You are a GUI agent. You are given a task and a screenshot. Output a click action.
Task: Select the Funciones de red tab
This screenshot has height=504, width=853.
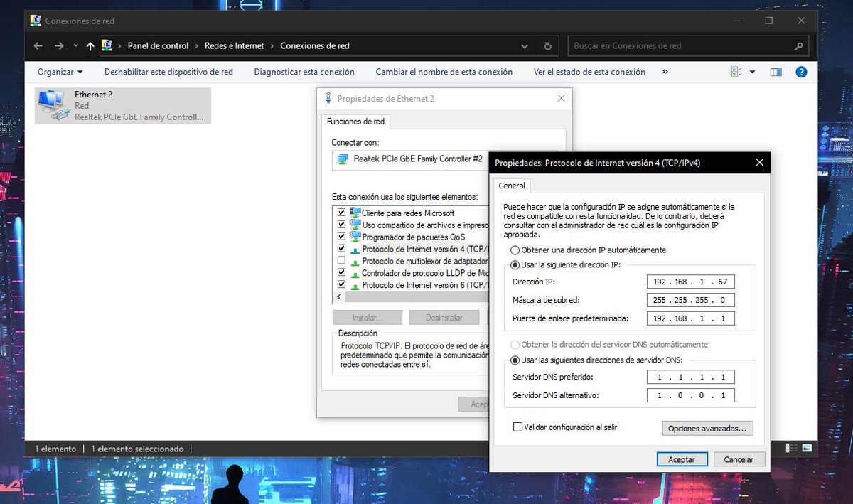(x=354, y=122)
